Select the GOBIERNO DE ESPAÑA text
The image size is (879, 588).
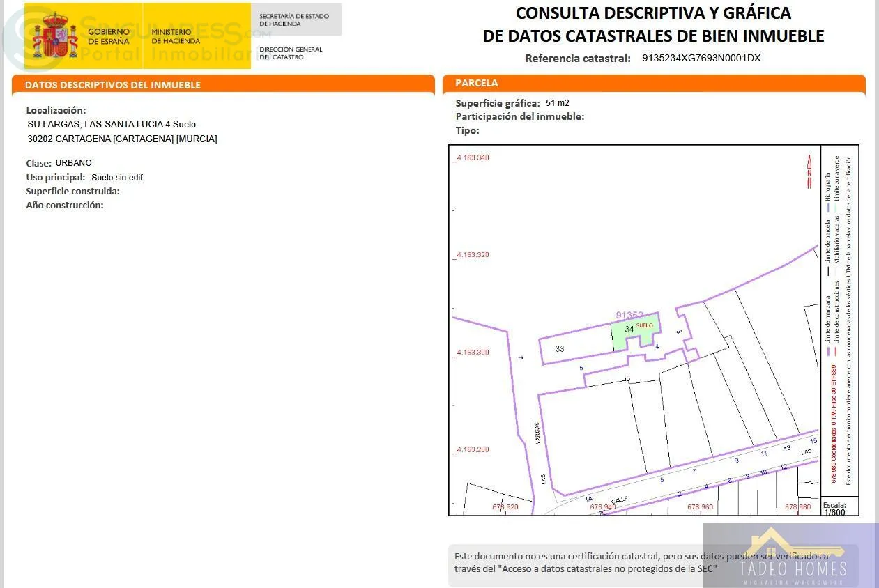(109, 36)
